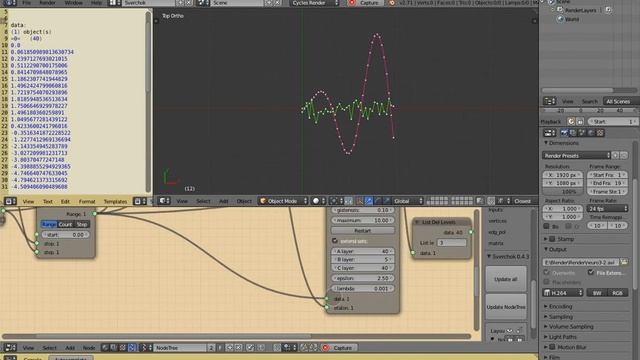Select the BW color mode button
Viewport: 640px width, 360px height.
click(x=597, y=293)
